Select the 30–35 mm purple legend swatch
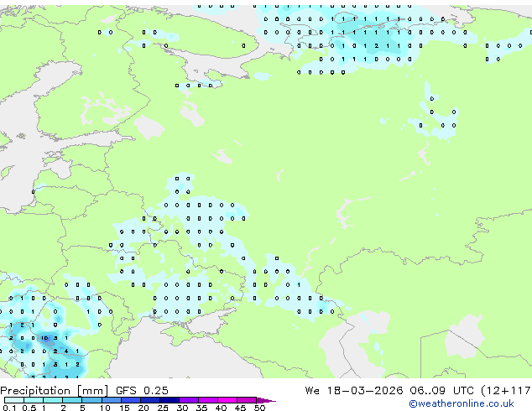Screen dimensions: 532x411 [x=189, y=400]
